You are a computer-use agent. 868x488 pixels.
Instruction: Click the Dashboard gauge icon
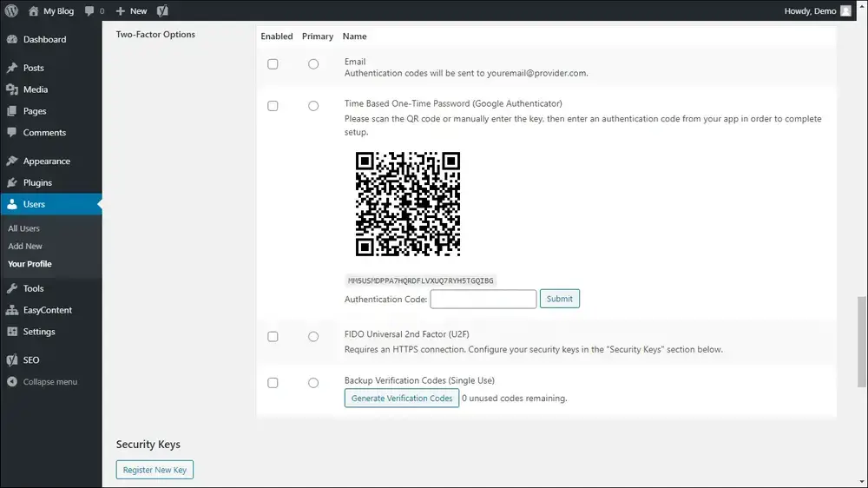pyautogui.click(x=12, y=39)
